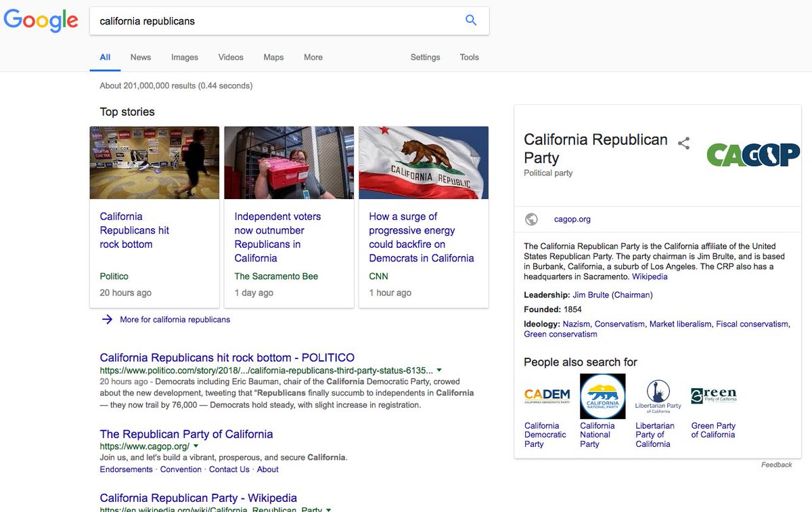Screen dimensions: 812x512
Task: Open 'California Republicans hit rock bottom' card headline
Action: (135, 230)
